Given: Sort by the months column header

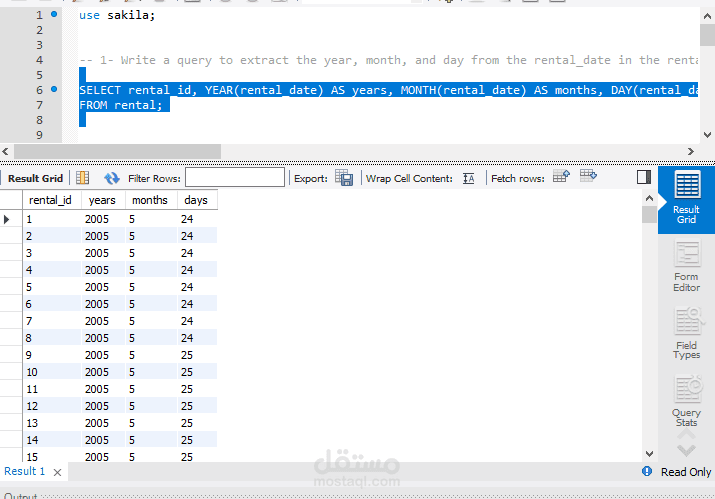Looking at the screenshot, I should [x=151, y=200].
